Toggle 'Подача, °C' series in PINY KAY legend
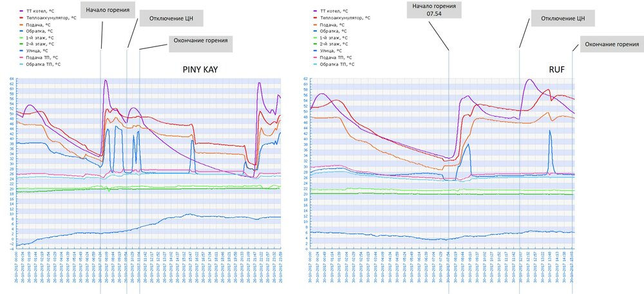Image resolution: width=644 pixels, height=294 pixels. (33, 24)
